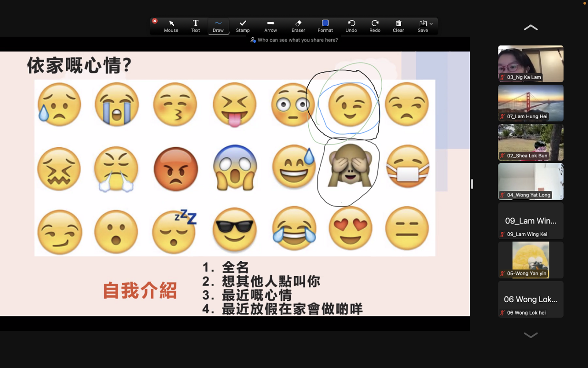
Task: Click the expressionless face emoji
Action: tap(407, 229)
